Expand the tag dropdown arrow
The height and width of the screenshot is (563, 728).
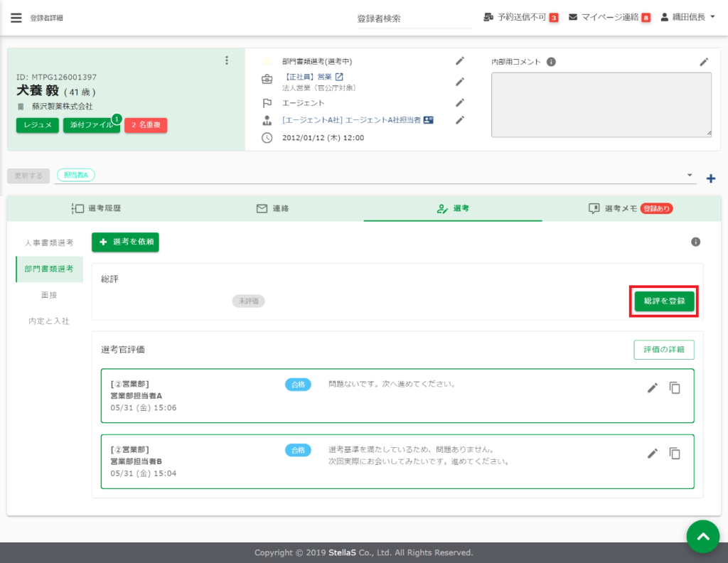[689, 176]
